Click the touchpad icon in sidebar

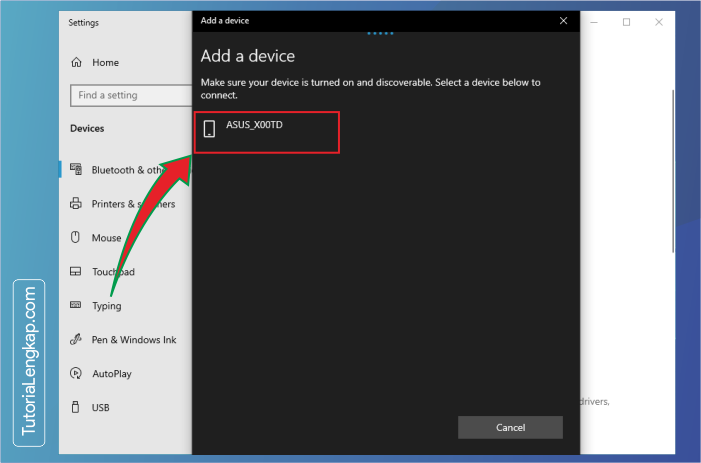point(76,271)
